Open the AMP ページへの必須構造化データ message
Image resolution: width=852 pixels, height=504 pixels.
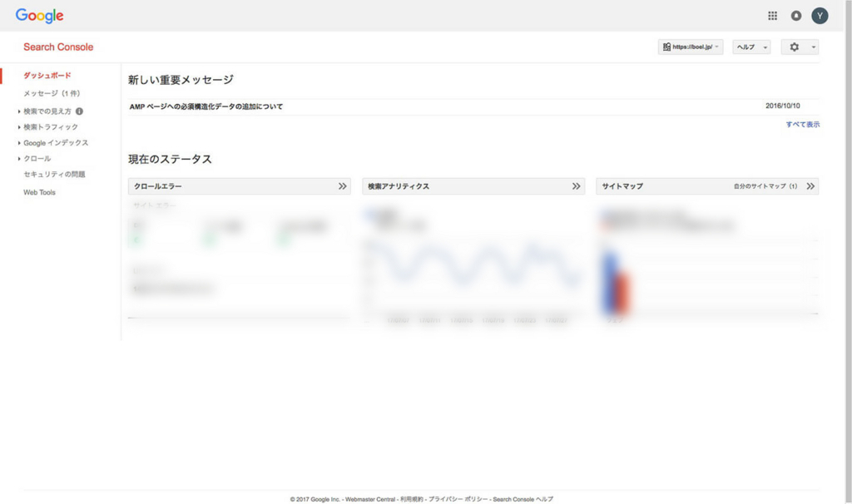[x=206, y=106]
